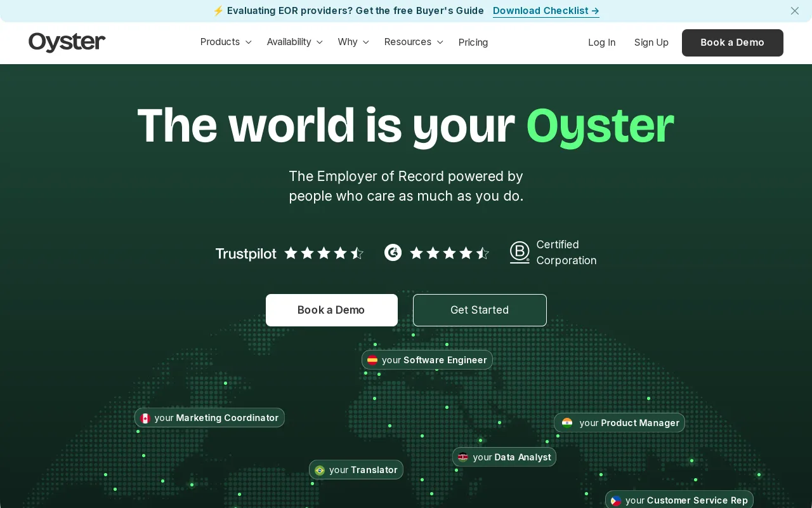The width and height of the screenshot is (812, 508).
Task: Click the G2 star rating
Action: coord(450,253)
